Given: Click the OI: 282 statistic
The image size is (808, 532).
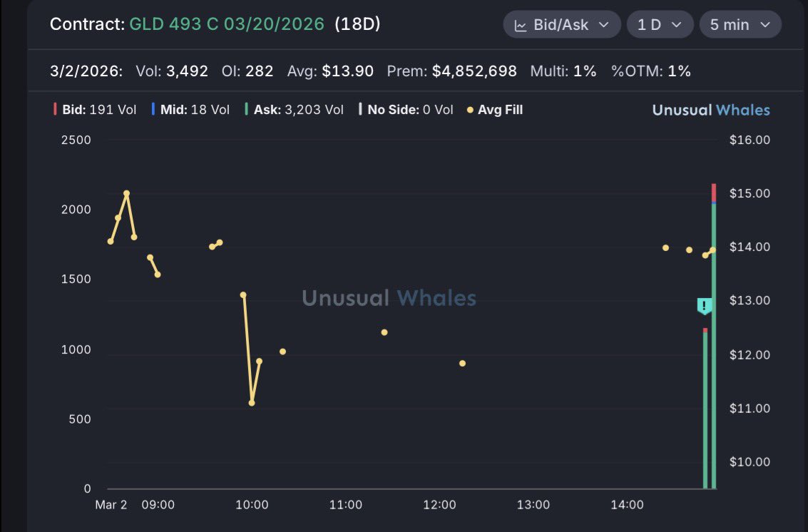Looking at the screenshot, I should pos(247,71).
